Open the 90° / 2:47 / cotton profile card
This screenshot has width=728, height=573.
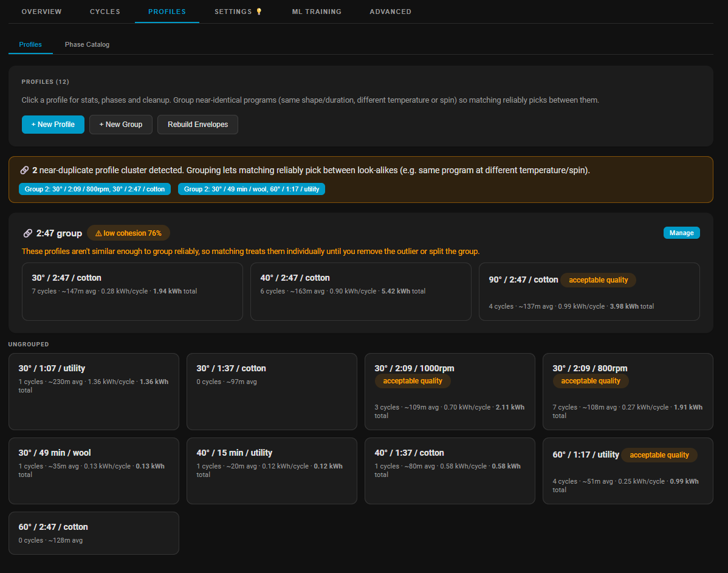(589, 292)
